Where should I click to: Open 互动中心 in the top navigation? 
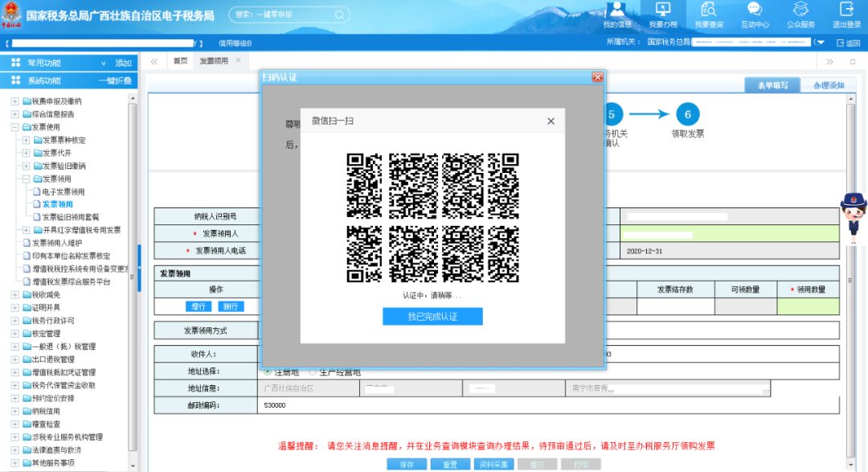click(x=755, y=15)
